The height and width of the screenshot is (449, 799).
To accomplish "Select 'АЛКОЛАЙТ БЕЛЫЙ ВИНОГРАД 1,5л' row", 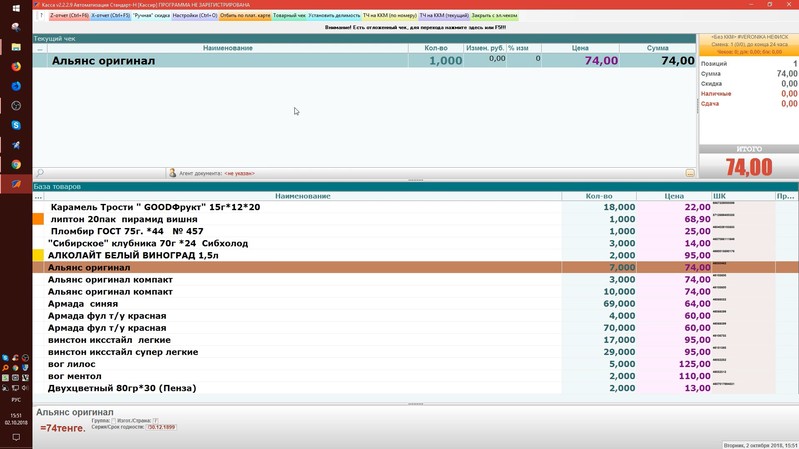I will pos(415,255).
